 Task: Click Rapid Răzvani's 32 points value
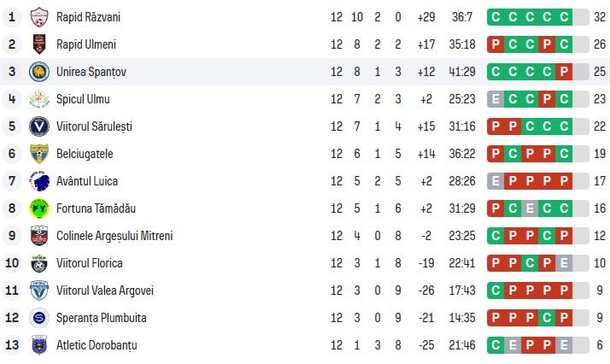[x=598, y=16]
